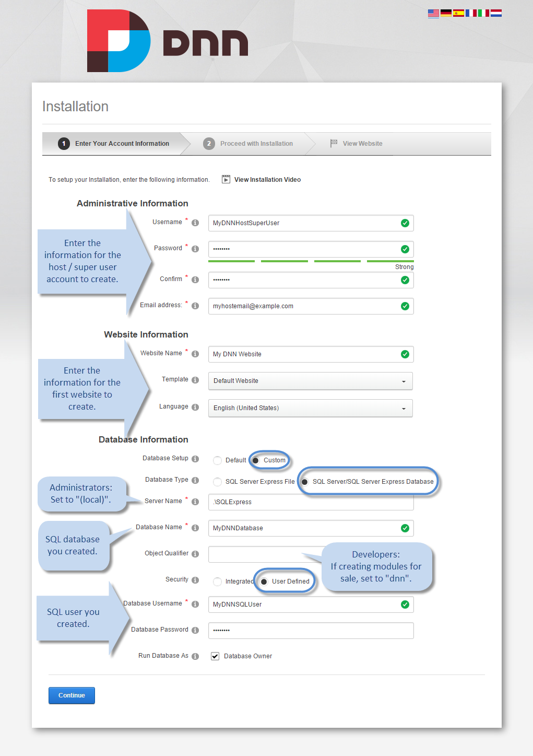Click info icon next to Language

[195, 407]
